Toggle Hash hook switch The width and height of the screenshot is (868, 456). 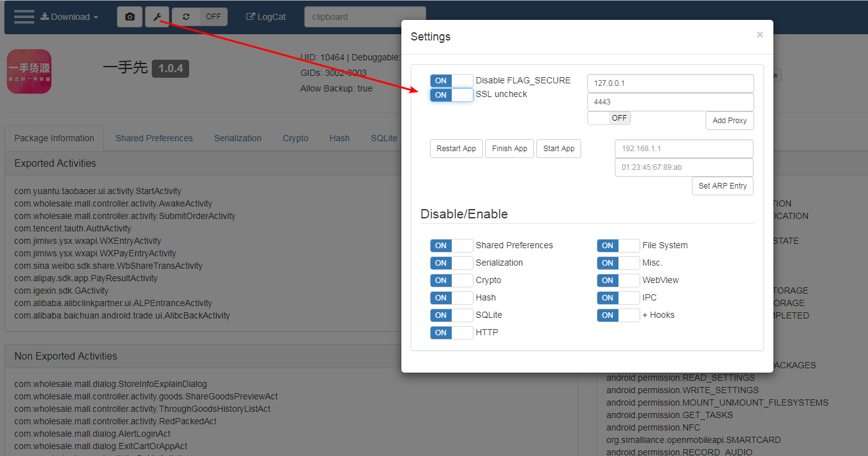click(x=452, y=297)
